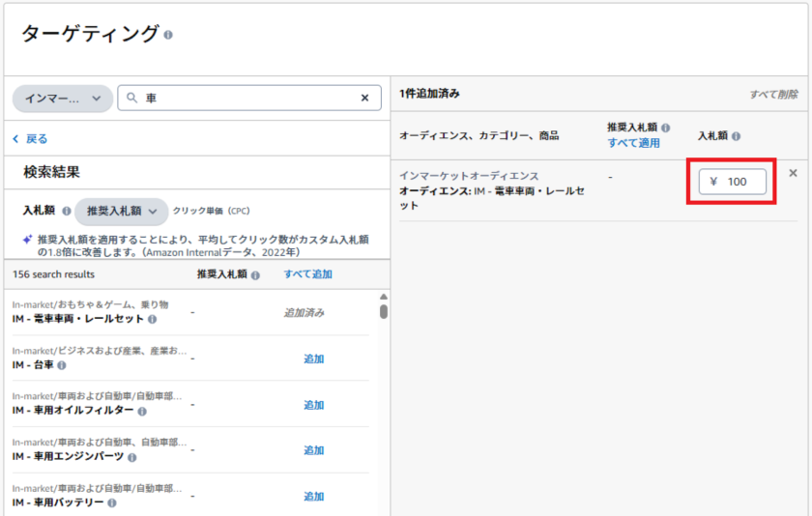Add the IM - 車用バッテリー audience

click(313, 497)
